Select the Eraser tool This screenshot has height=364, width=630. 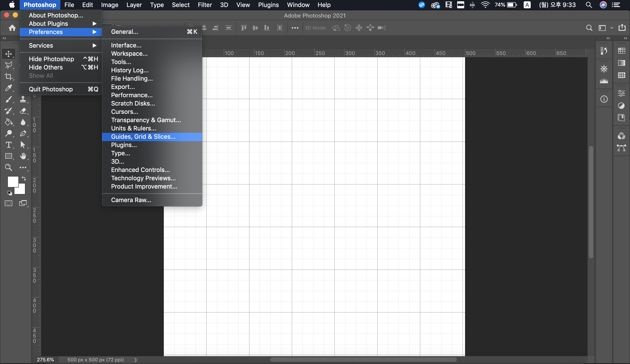pyautogui.click(x=23, y=111)
